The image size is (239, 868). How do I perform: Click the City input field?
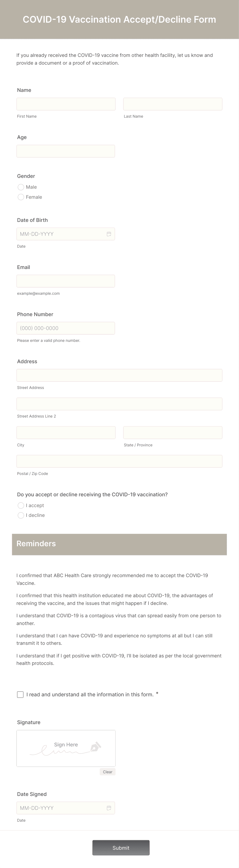pyautogui.click(x=66, y=433)
